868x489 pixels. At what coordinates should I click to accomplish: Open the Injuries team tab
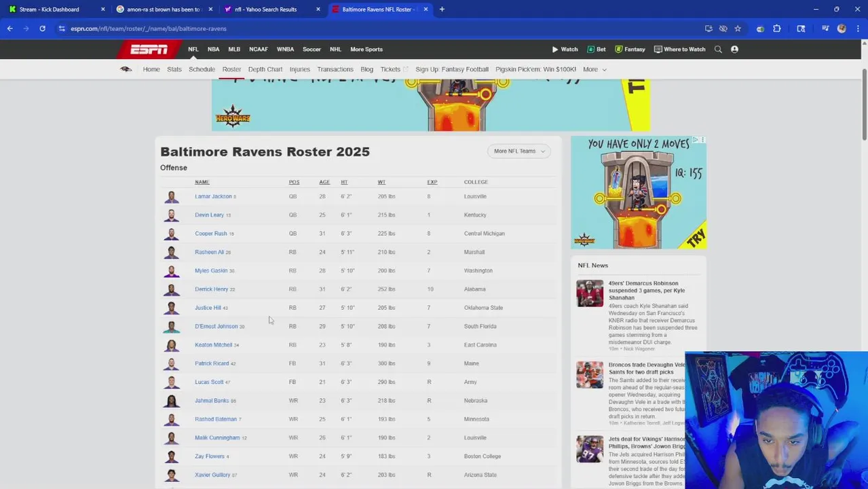(x=300, y=69)
